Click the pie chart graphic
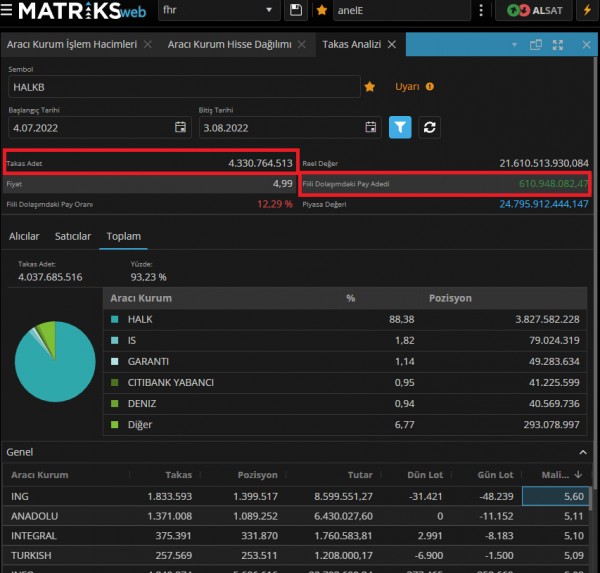The width and height of the screenshot is (600, 573). (x=55, y=361)
